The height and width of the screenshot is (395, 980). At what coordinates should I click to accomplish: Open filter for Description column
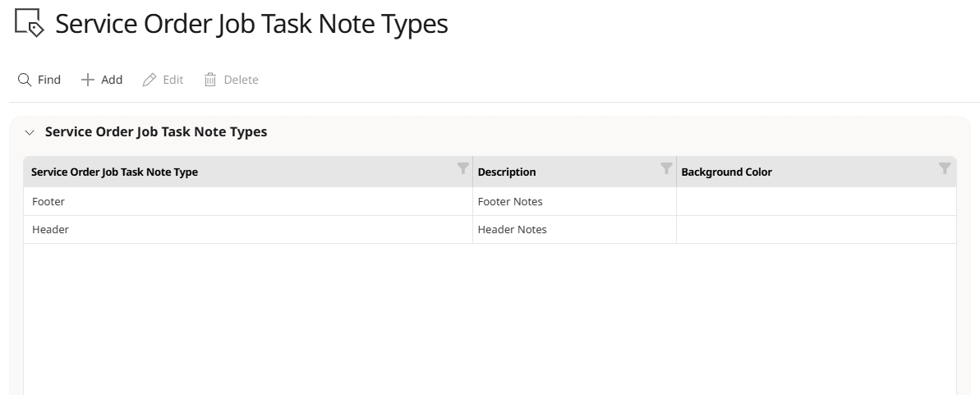[x=666, y=168]
